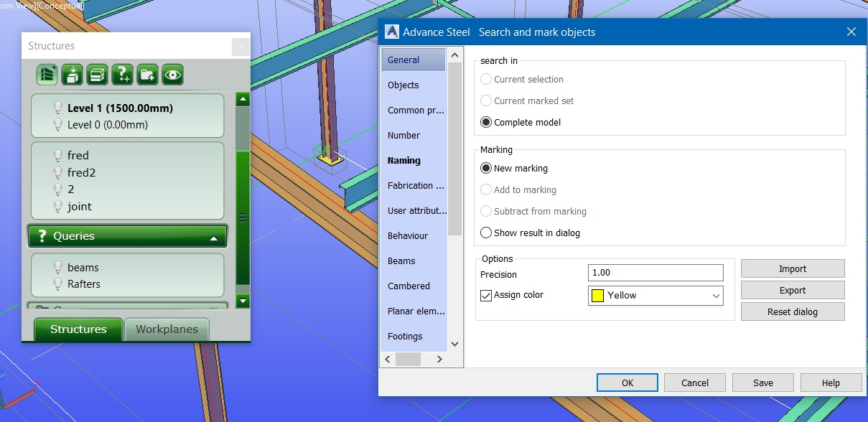Open the Cambered category
This screenshot has width=868, height=422.
tap(414, 286)
